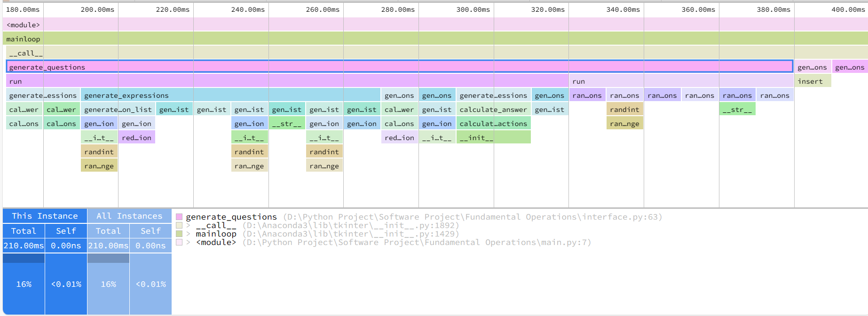Click the Self header under All Instances

pyautogui.click(x=150, y=231)
